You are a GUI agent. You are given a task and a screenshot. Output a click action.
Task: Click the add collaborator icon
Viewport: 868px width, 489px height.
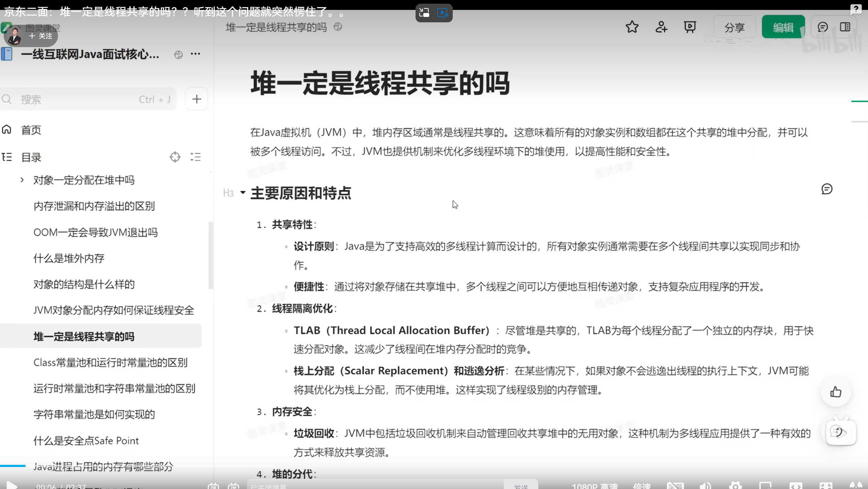click(x=661, y=27)
